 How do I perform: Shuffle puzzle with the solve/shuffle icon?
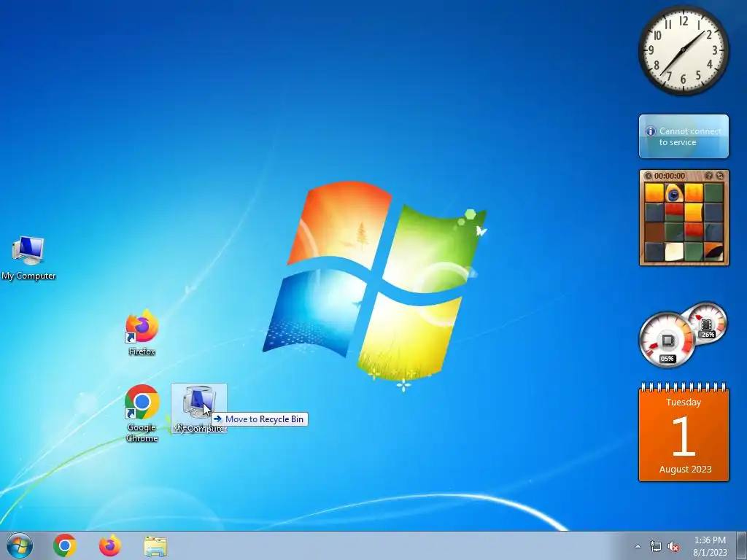click(x=720, y=176)
